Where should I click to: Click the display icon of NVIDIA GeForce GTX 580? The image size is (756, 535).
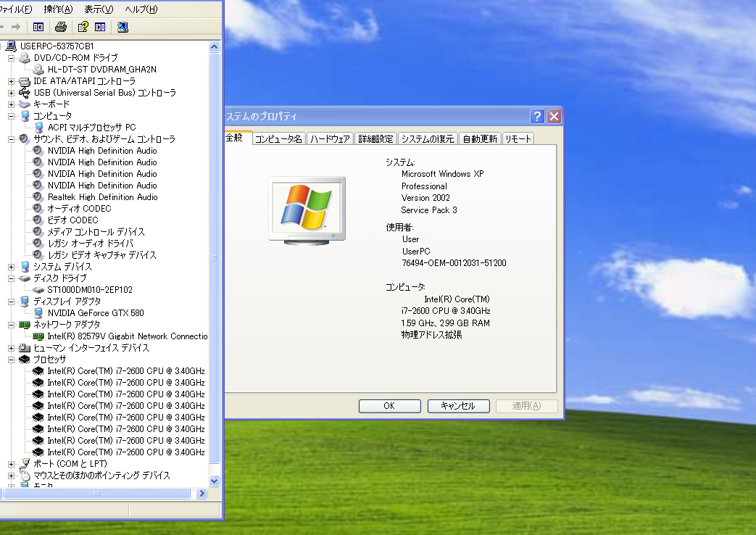pyautogui.click(x=38, y=313)
